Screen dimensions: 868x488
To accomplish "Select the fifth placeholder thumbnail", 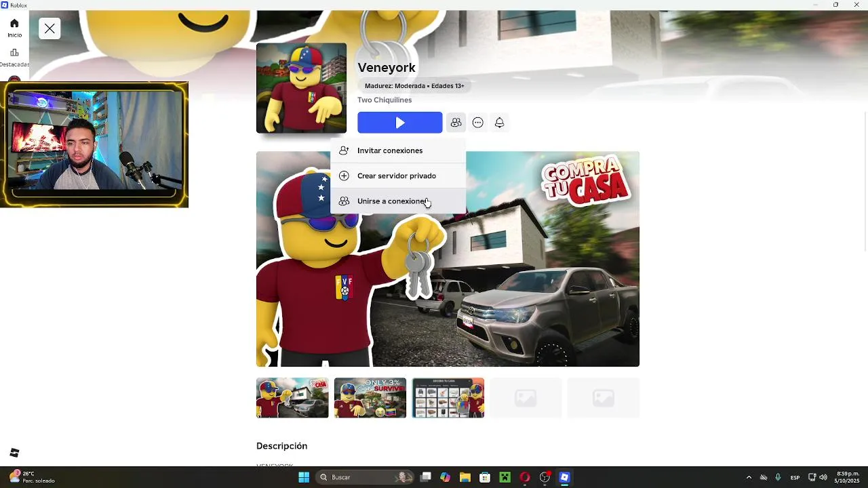I will point(604,398).
